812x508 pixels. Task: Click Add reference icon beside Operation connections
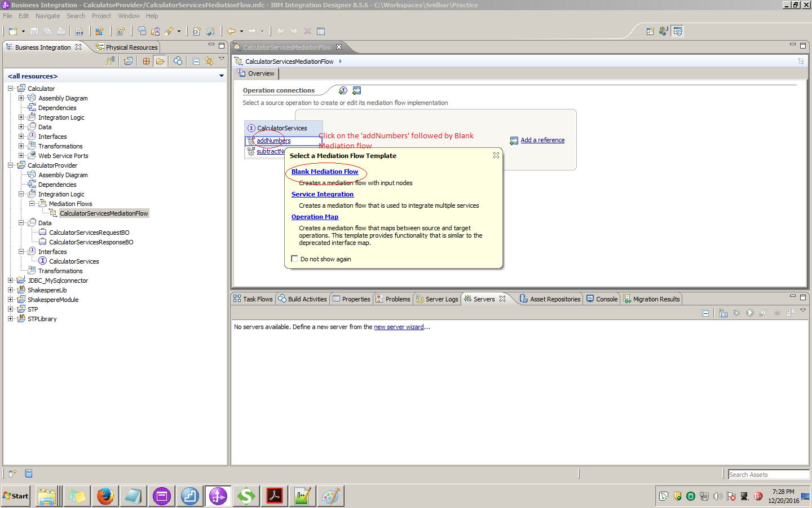[x=356, y=90]
